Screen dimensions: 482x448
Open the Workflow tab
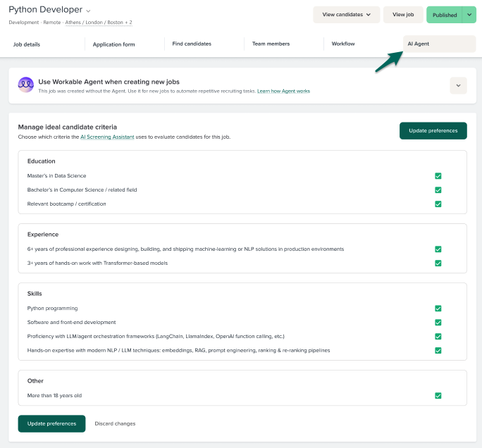coord(343,44)
